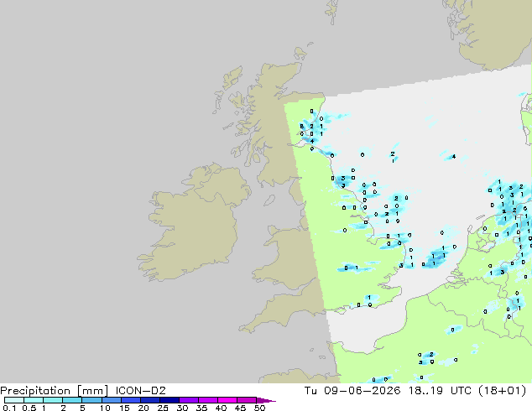Click the purple arrow above 50 on the legend

[x=266, y=400]
